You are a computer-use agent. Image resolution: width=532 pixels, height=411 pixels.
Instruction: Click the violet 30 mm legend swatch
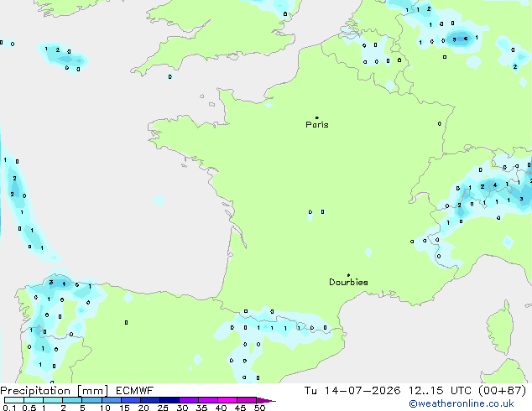(189, 400)
